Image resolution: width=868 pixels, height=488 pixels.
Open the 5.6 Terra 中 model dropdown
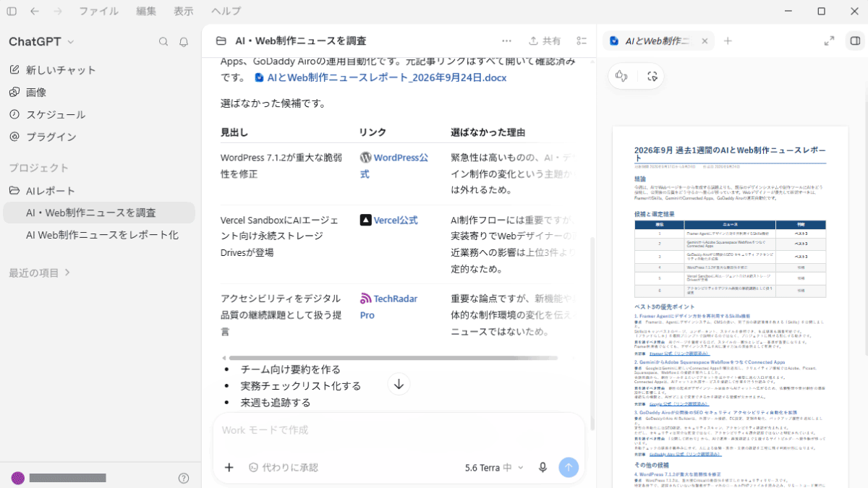coord(494,468)
